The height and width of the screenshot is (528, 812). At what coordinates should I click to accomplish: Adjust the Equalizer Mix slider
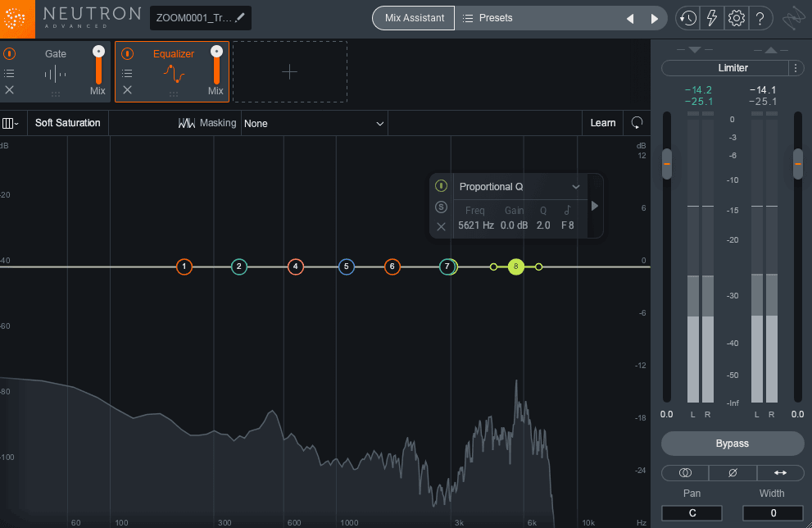[216, 66]
